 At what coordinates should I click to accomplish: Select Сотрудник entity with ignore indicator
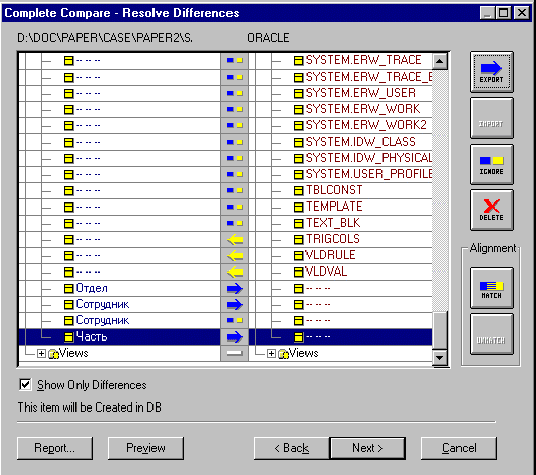coord(102,320)
